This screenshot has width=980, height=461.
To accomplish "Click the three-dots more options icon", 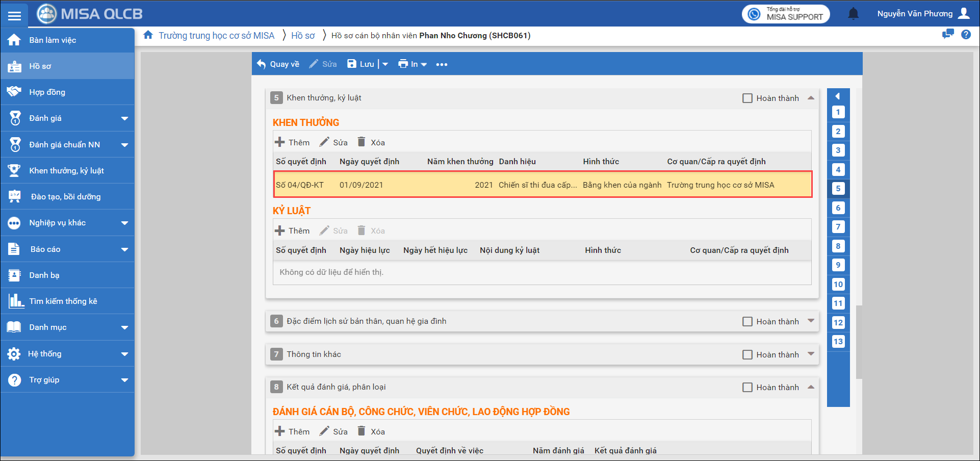I will [x=442, y=64].
